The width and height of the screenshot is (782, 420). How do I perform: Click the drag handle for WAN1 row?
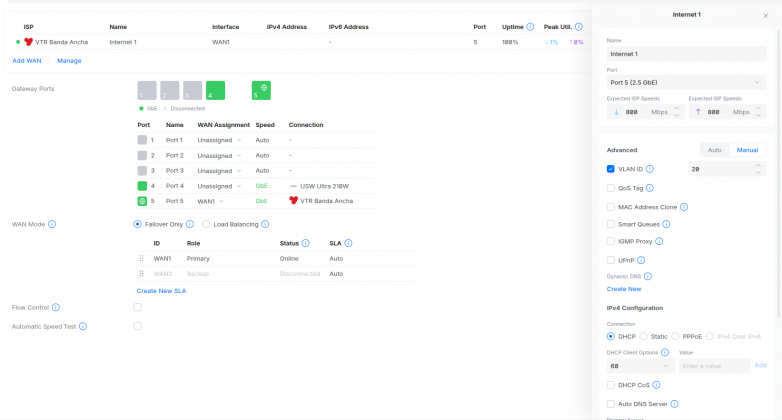pos(141,258)
